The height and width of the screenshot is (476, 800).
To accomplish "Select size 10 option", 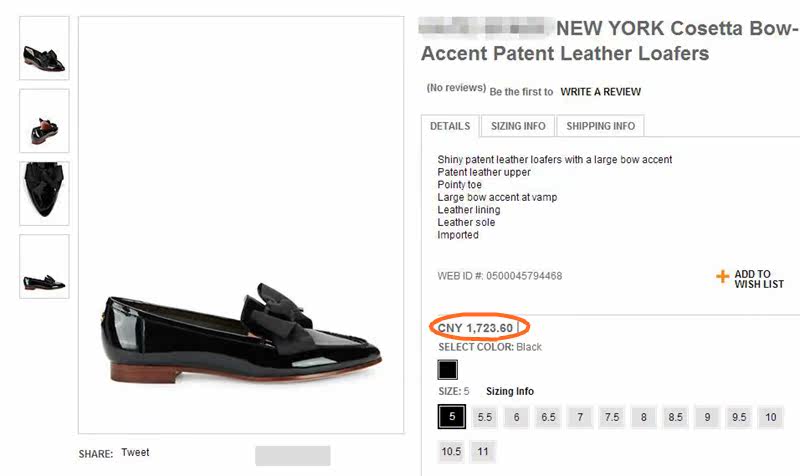I will click(x=770, y=417).
